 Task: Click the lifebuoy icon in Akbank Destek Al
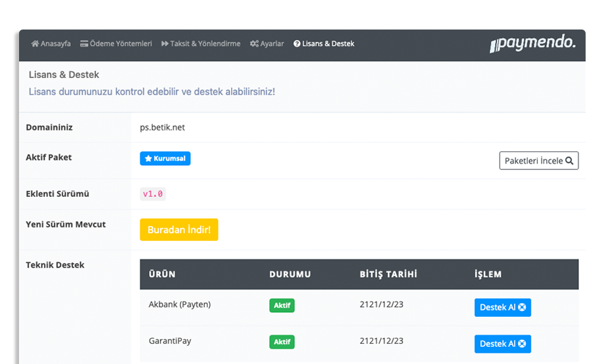(x=522, y=307)
